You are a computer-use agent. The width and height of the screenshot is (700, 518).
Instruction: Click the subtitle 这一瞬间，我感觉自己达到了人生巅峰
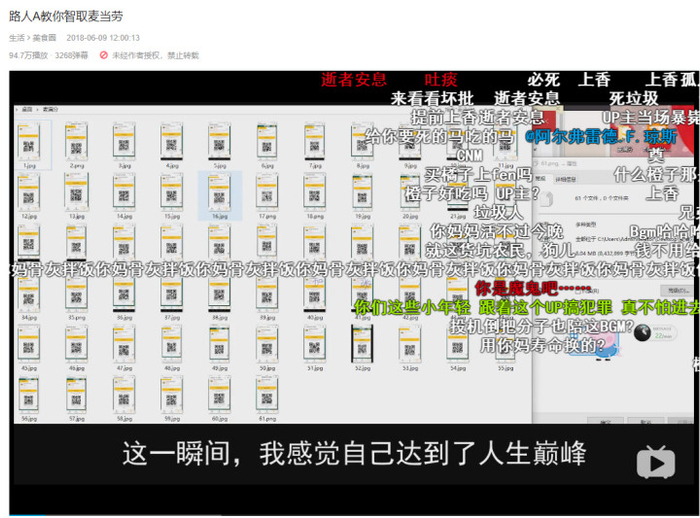pyautogui.click(x=354, y=453)
